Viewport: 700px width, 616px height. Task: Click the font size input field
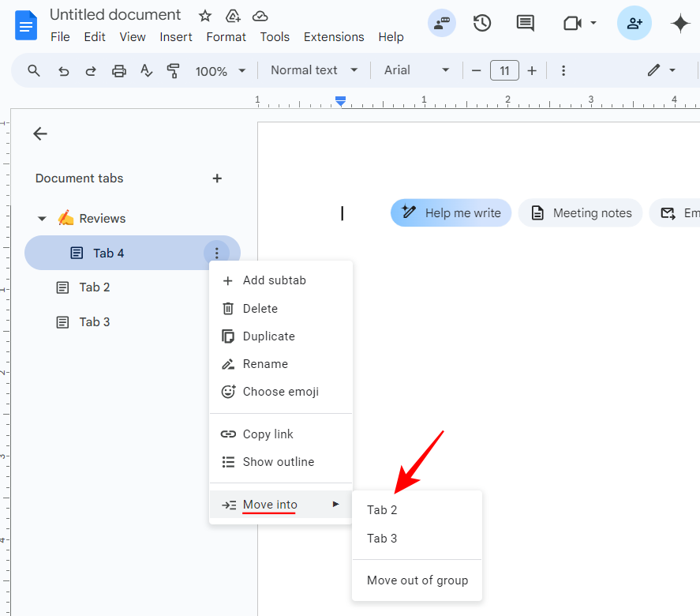coord(504,70)
